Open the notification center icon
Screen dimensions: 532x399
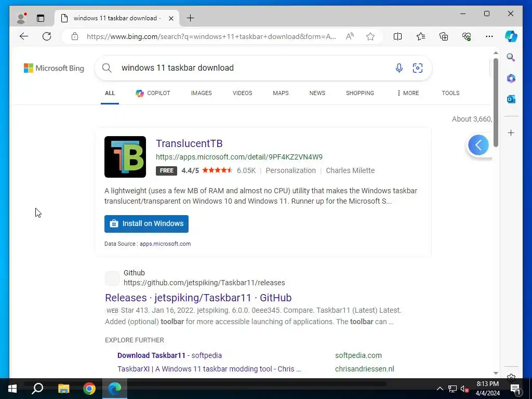[515, 389]
